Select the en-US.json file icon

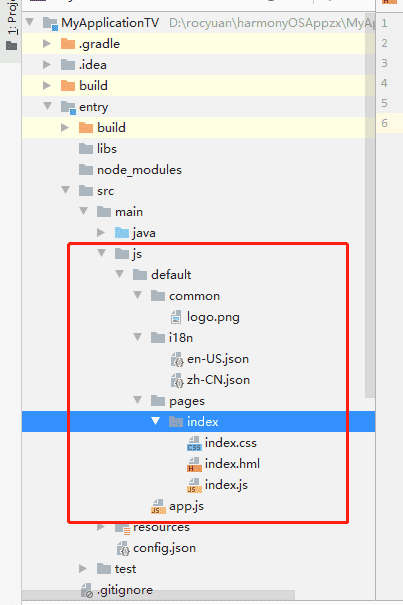[x=177, y=359]
